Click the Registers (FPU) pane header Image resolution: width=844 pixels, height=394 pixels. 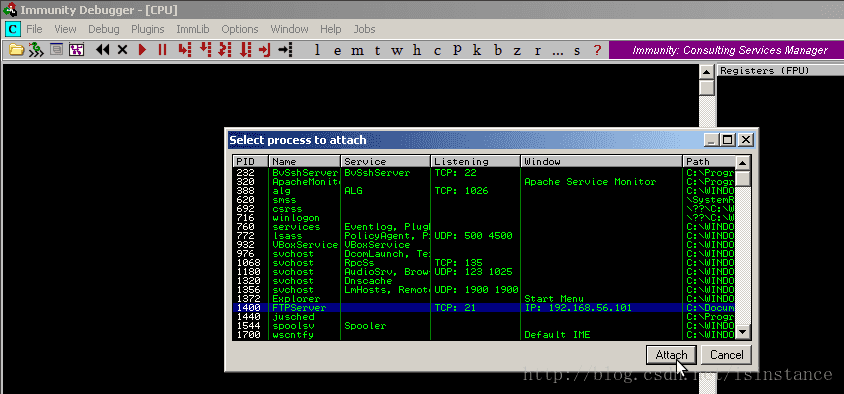780,71
